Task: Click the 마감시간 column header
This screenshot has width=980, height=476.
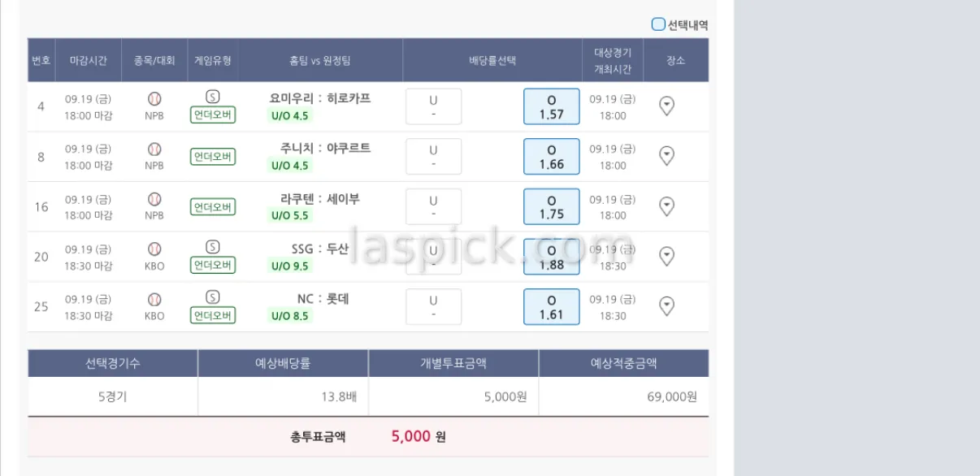Action: click(88, 60)
